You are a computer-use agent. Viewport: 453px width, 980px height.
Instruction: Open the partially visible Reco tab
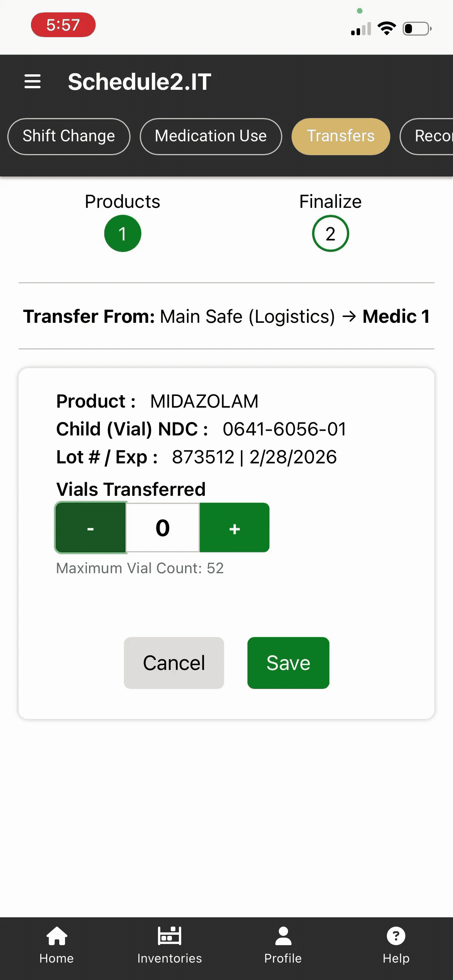pos(430,136)
